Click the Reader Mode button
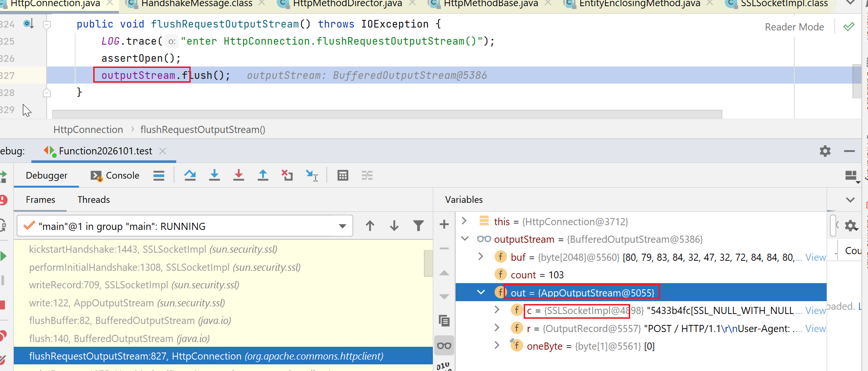 click(794, 27)
